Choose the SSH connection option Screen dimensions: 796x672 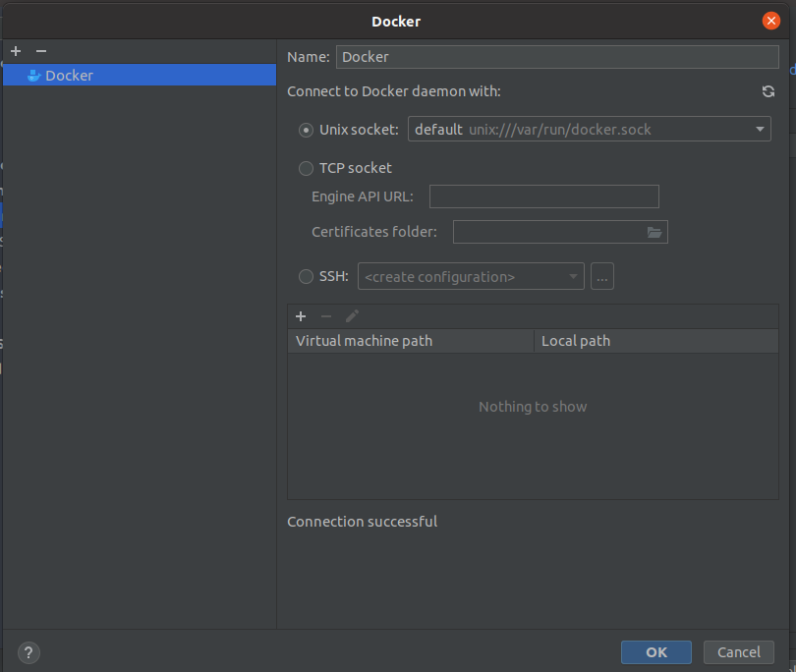coord(307,277)
